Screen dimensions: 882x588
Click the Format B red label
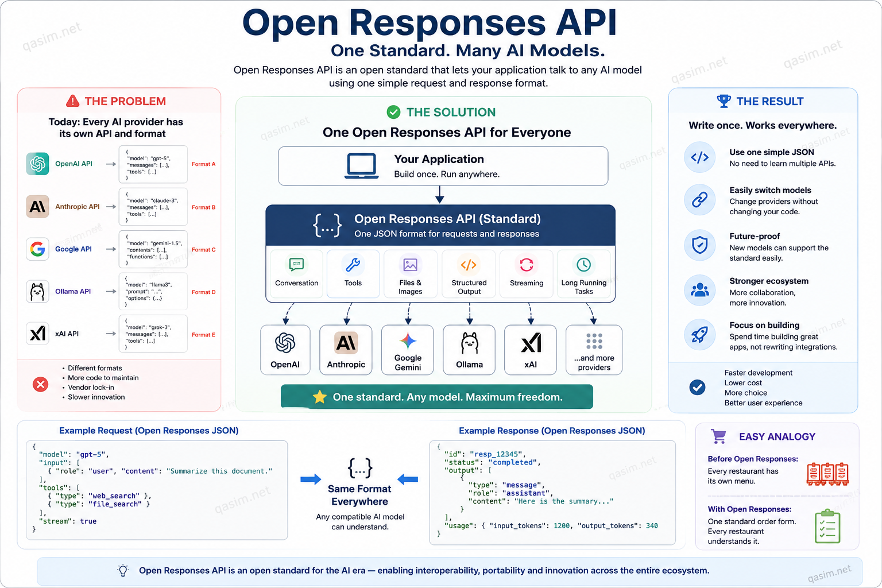point(204,207)
